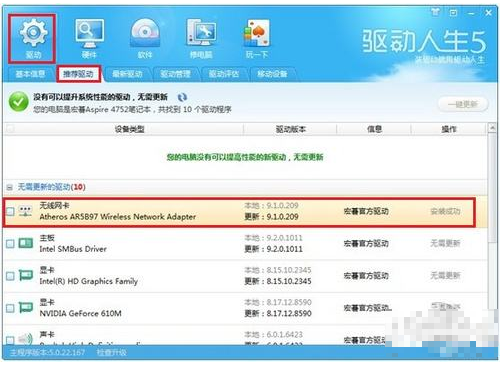Open the 修电脑 repair tool icon

(201, 39)
